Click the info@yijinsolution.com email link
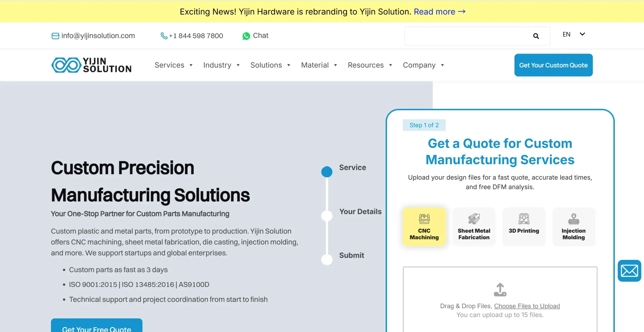 coord(98,36)
